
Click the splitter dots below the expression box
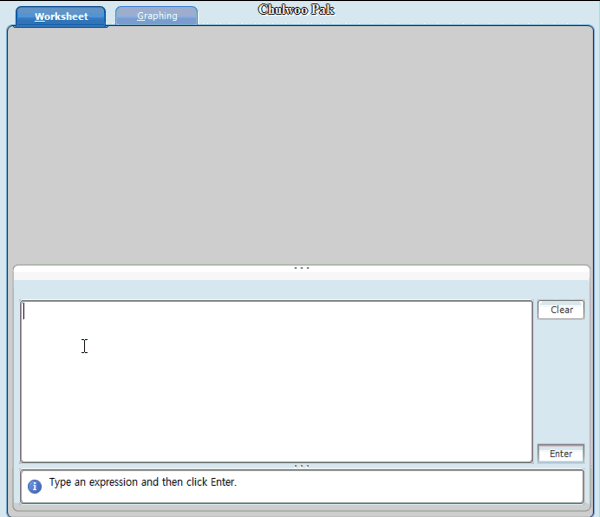[x=302, y=466]
